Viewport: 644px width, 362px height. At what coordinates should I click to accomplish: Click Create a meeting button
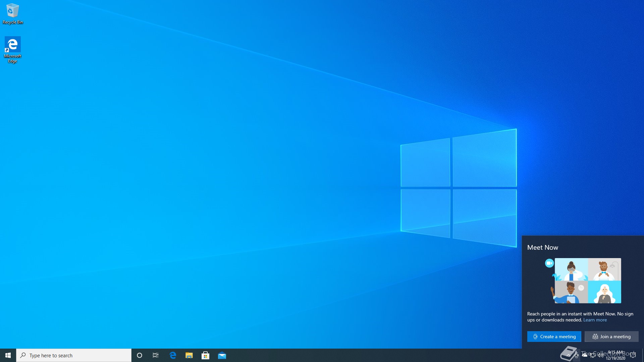tap(554, 337)
